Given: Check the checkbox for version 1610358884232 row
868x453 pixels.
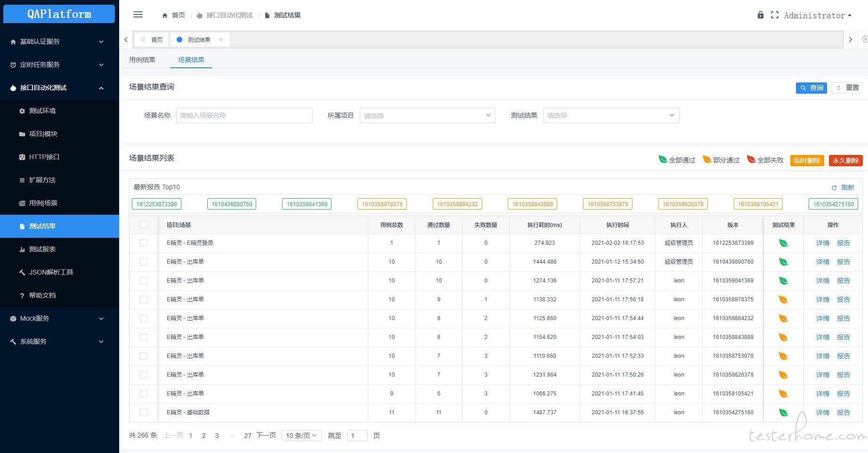Looking at the screenshot, I should tap(144, 318).
